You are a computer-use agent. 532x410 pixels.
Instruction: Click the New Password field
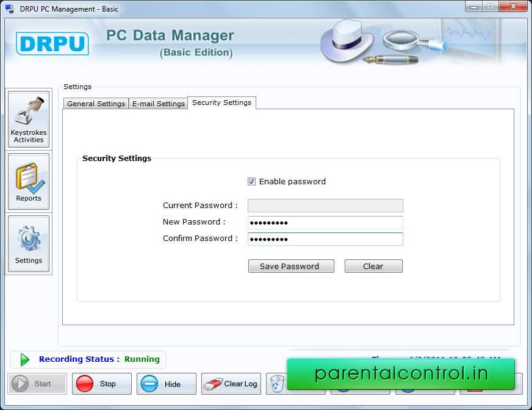325,223
